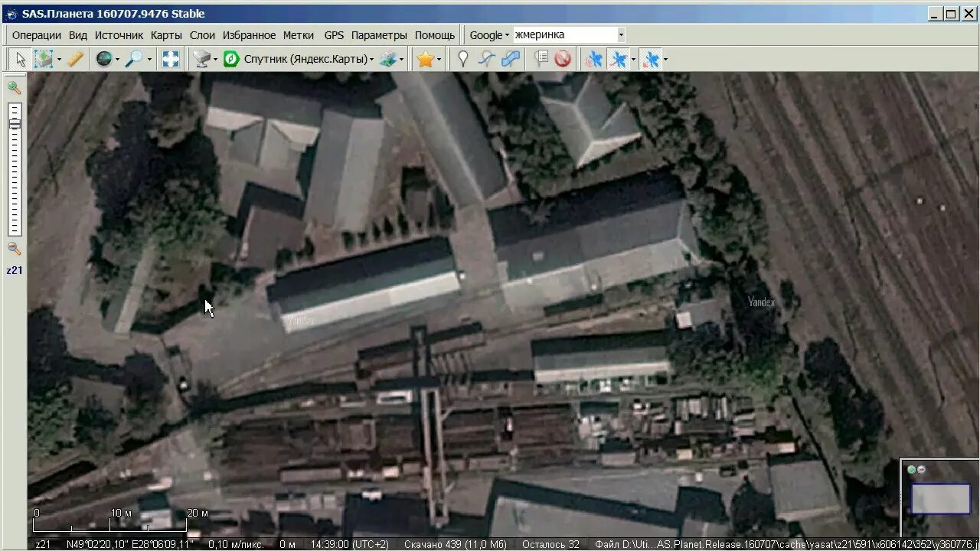Click the Осталось 32 status entry
The height and width of the screenshot is (551, 980).
tap(550, 544)
